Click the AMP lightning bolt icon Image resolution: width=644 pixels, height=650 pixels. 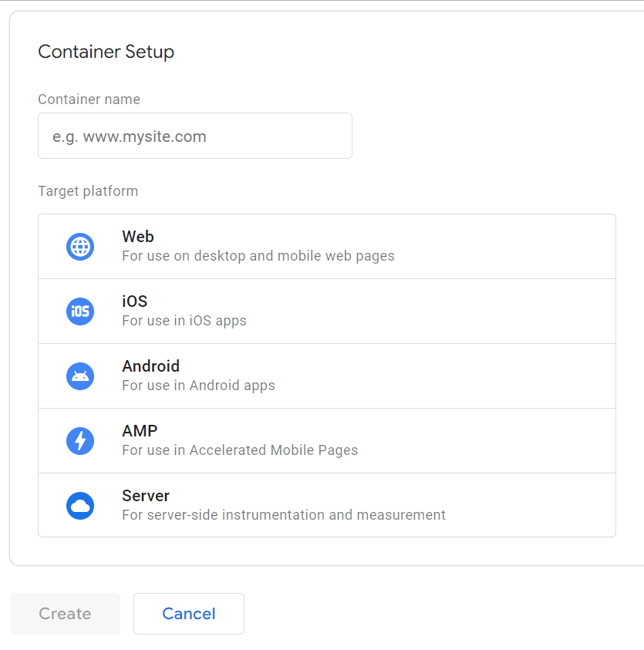(80, 441)
